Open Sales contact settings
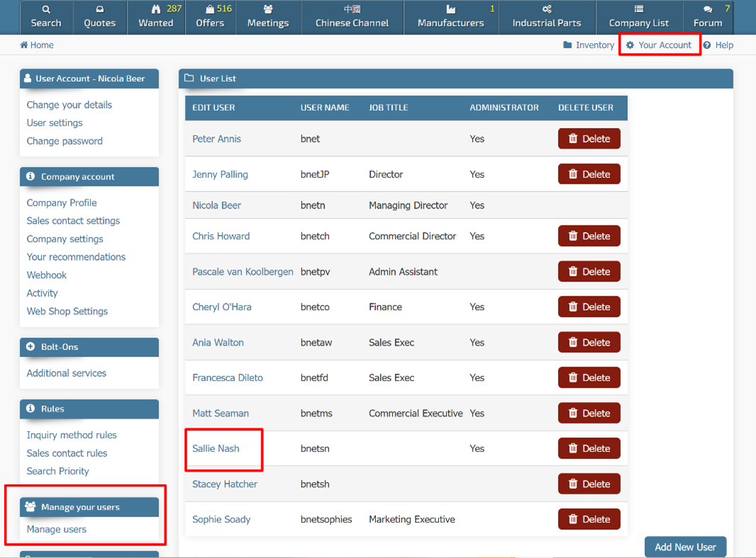 pos(73,221)
